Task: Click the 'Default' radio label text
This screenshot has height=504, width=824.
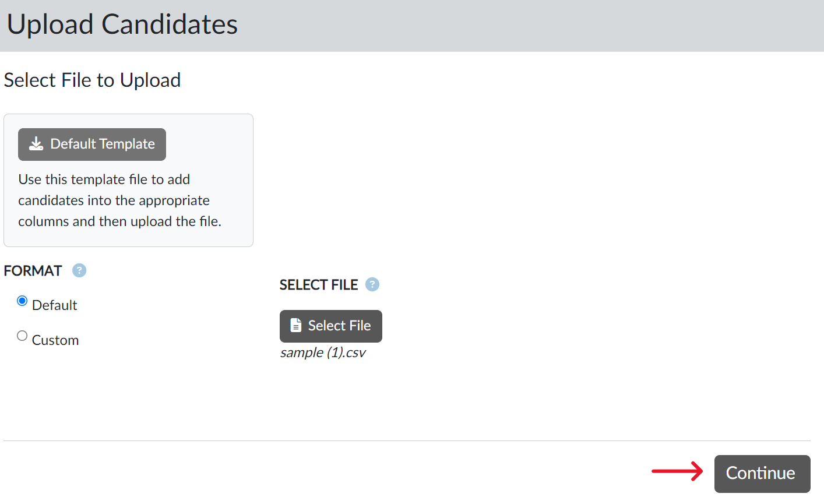Action: [x=54, y=305]
